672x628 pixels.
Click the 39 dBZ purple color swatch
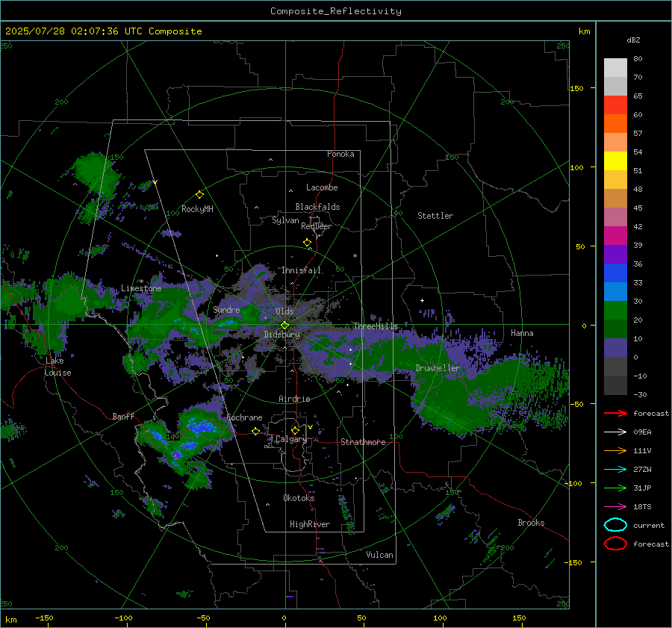[615, 254]
